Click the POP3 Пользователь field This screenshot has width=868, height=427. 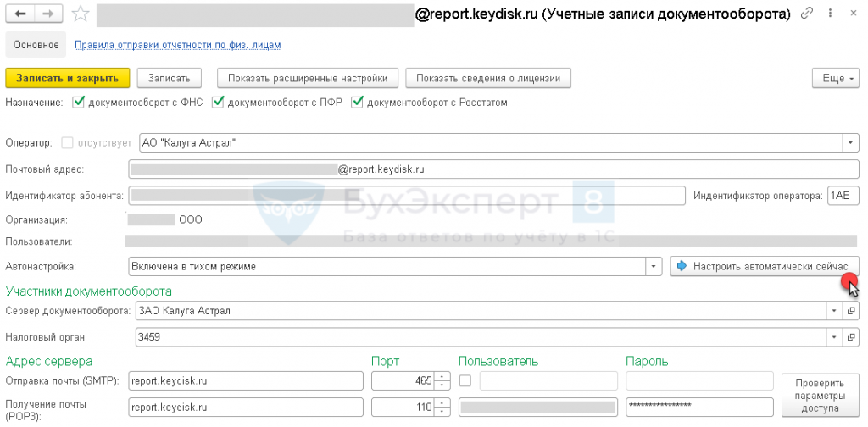point(538,407)
